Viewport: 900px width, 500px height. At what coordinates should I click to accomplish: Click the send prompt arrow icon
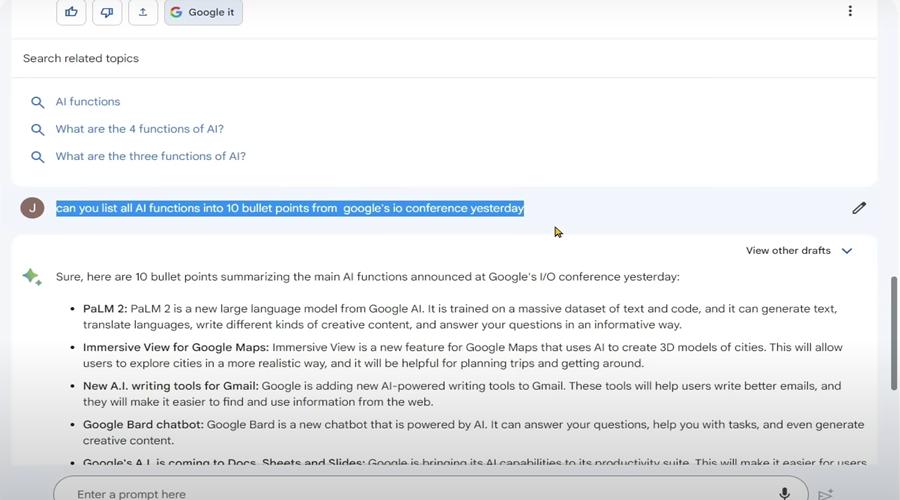click(825, 494)
